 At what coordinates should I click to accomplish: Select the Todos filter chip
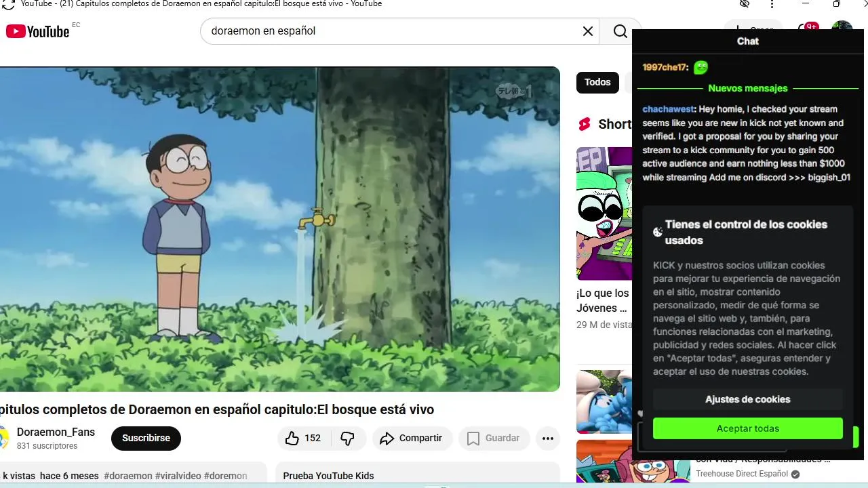coord(597,82)
